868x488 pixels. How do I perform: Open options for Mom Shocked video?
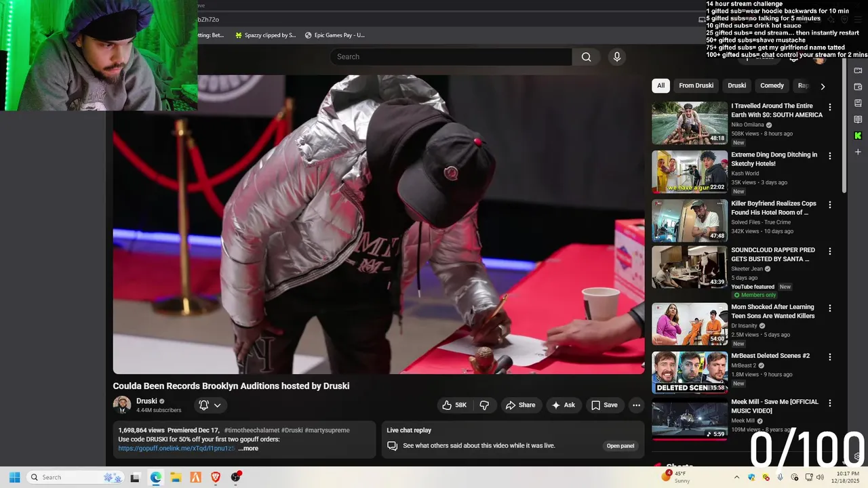pyautogui.click(x=829, y=308)
